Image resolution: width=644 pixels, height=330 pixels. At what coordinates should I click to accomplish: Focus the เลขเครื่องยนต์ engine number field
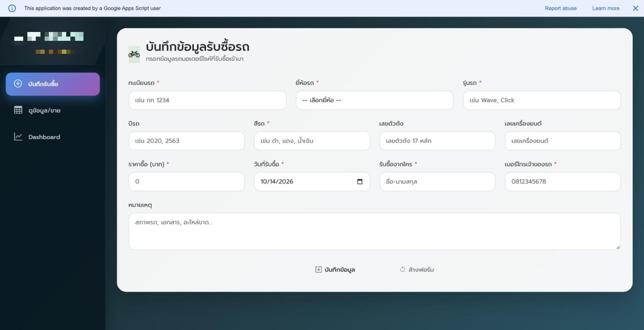(x=563, y=141)
